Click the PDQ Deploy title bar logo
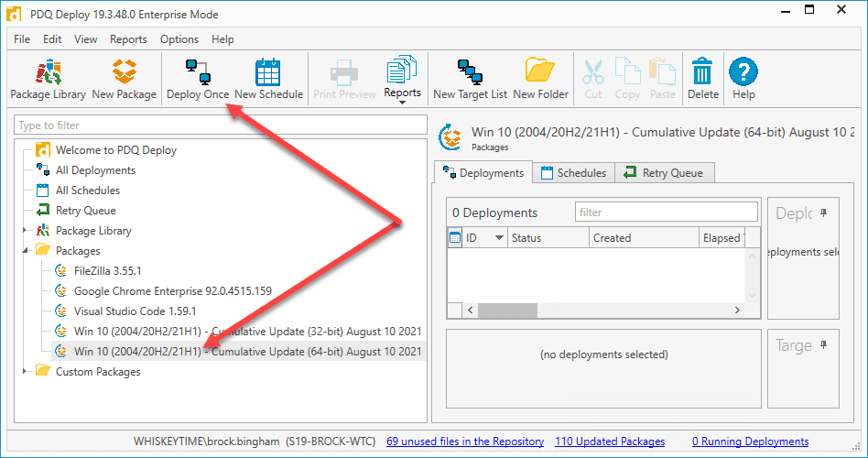The height and width of the screenshot is (458, 868). [x=14, y=14]
